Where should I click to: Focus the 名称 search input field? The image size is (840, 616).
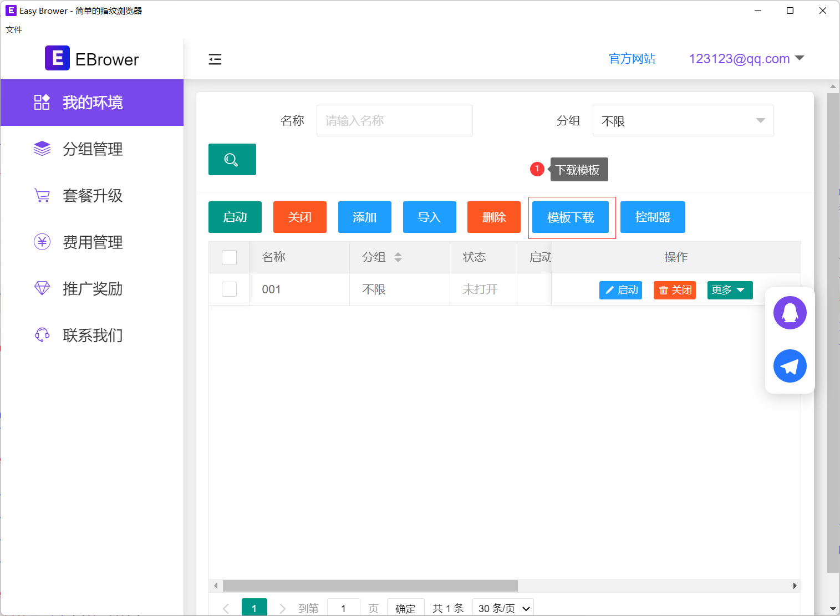pos(395,120)
